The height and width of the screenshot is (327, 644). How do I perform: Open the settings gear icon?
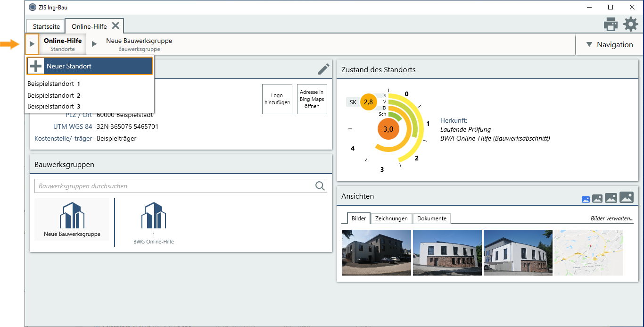point(630,24)
